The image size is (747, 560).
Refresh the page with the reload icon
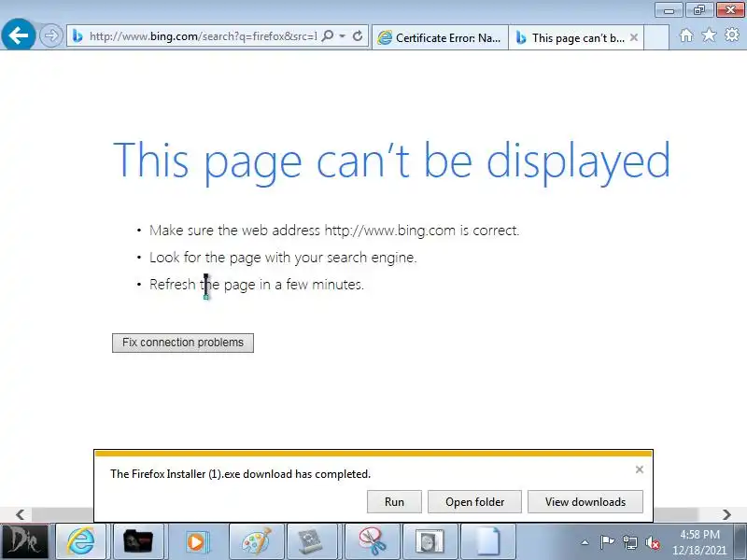358,36
